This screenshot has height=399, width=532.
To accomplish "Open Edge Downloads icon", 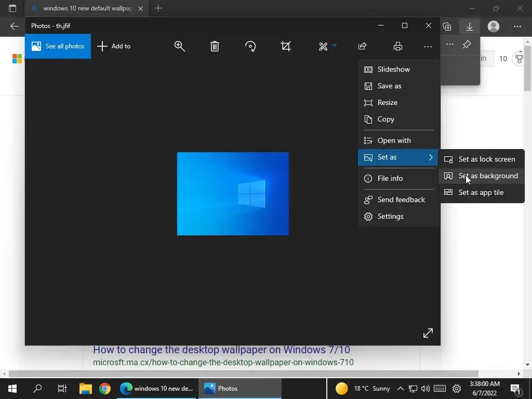I will (470, 26).
